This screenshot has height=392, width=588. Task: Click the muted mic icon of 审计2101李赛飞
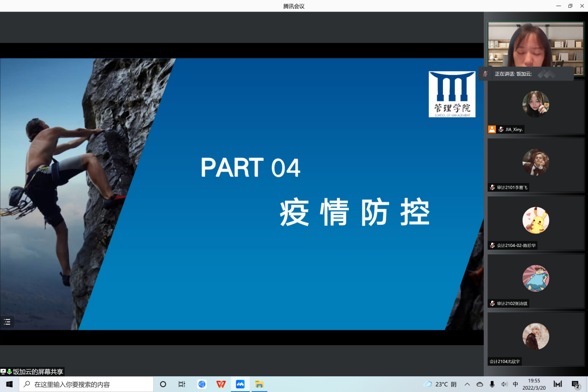click(493, 188)
